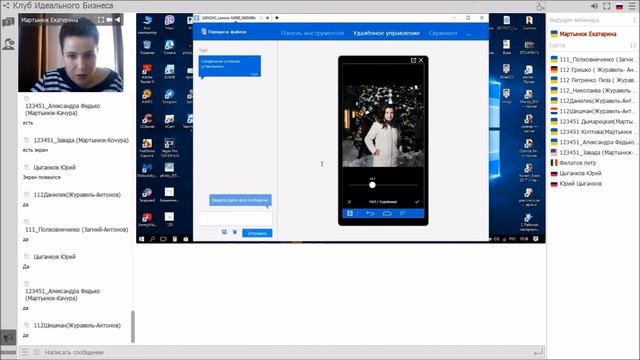The width and height of the screenshot is (640, 360).
Task: Click the snapshot icon on presenter video
Action: [100, 20]
